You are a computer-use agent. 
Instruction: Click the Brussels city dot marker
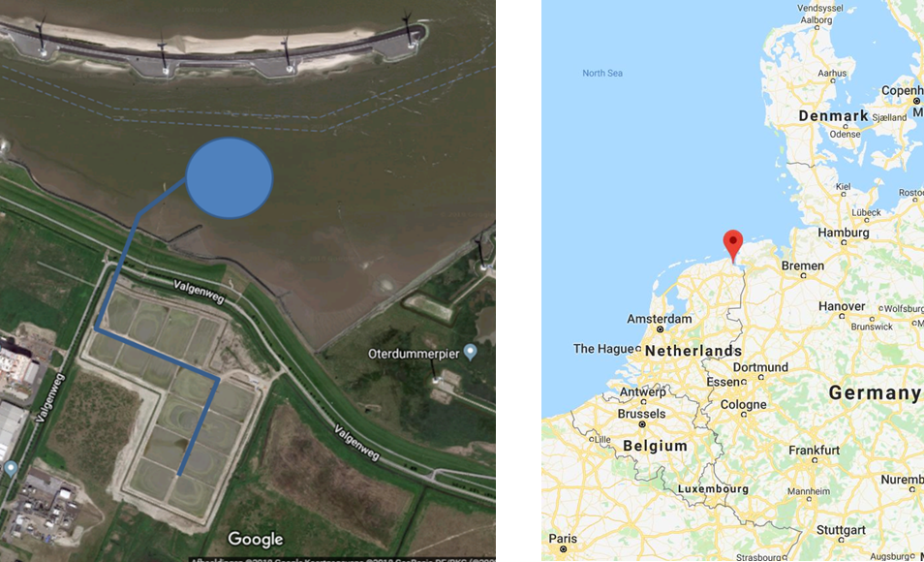pos(642,424)
